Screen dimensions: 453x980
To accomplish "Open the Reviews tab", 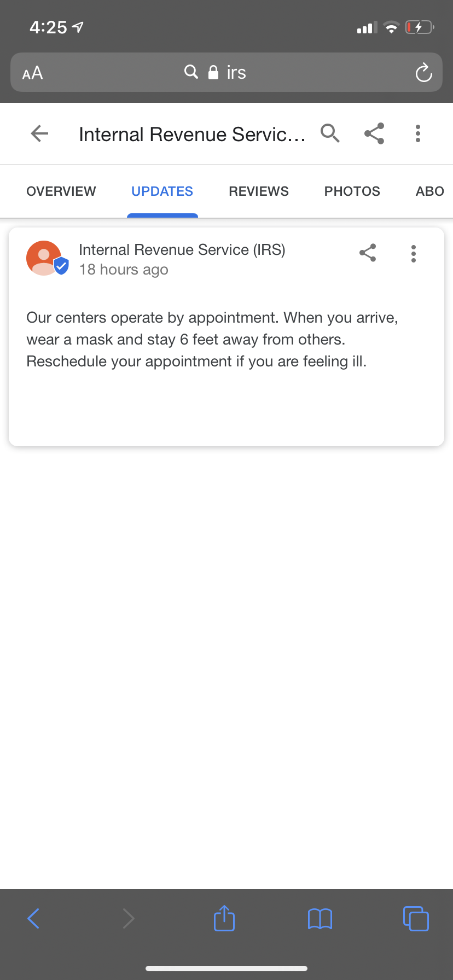I will coord(259,191).
